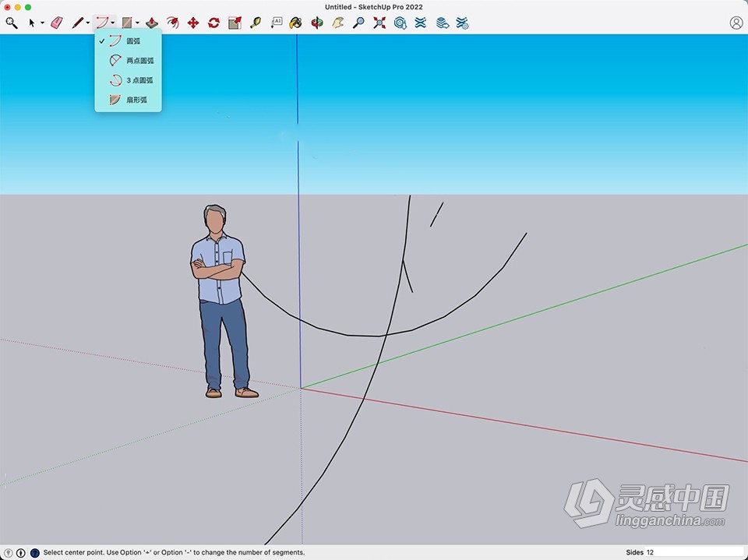Activate the Push/Pull tool

152,23
